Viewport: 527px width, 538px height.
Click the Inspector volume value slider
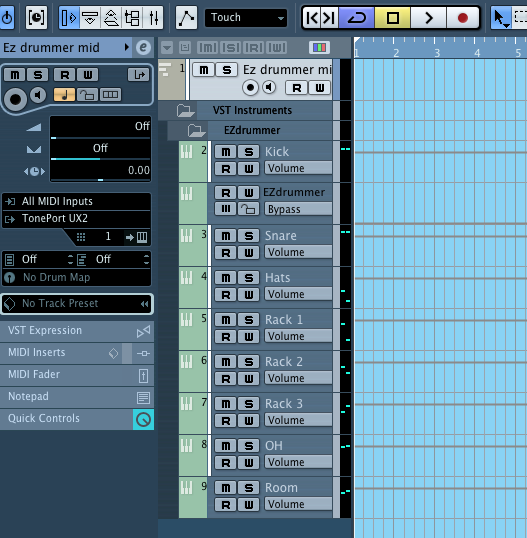point(101,127)
